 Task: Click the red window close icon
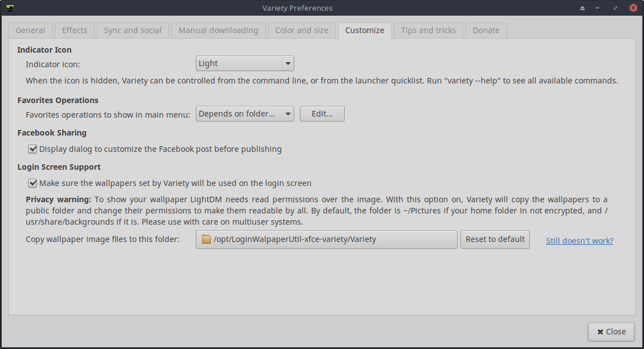tap(633, 8)
